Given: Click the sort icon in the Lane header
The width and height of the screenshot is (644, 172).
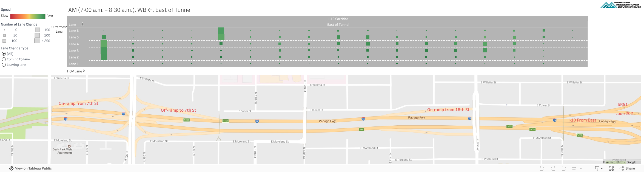Looking at the screenshot, I should pyautogui.click(x=82, y=24).
